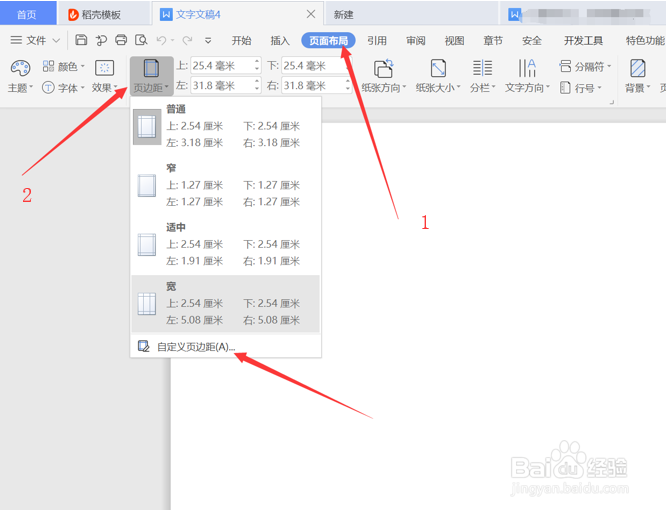Choose the 适中 moderate margin preset
Screen dimensions: 666x512
pyautogui.click(x=226, y=245)
